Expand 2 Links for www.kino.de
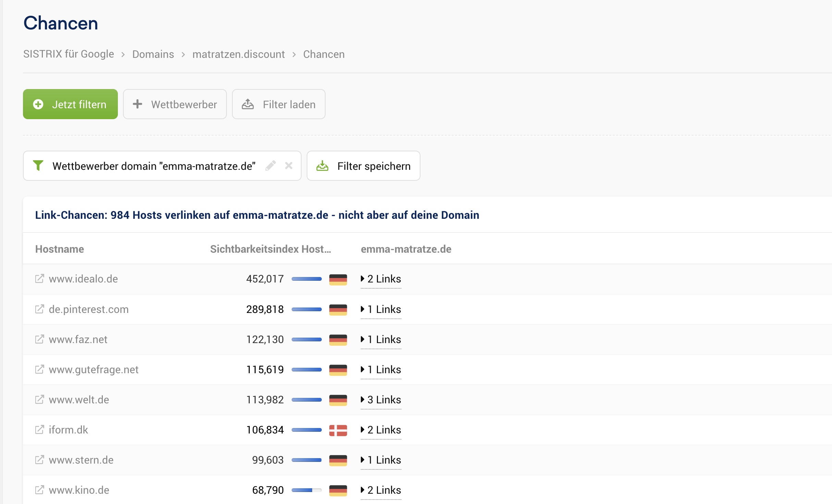Screen dimensions: 832x504 381,490
